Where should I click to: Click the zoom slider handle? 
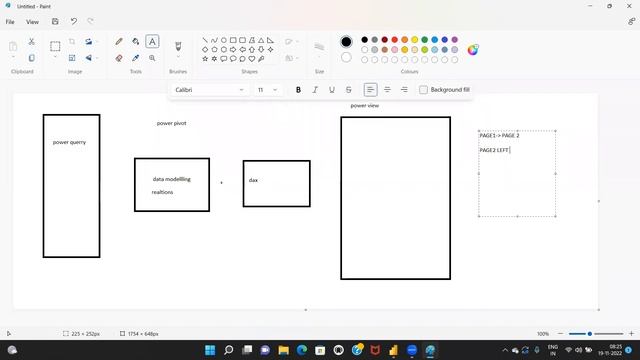pos(590,333)
